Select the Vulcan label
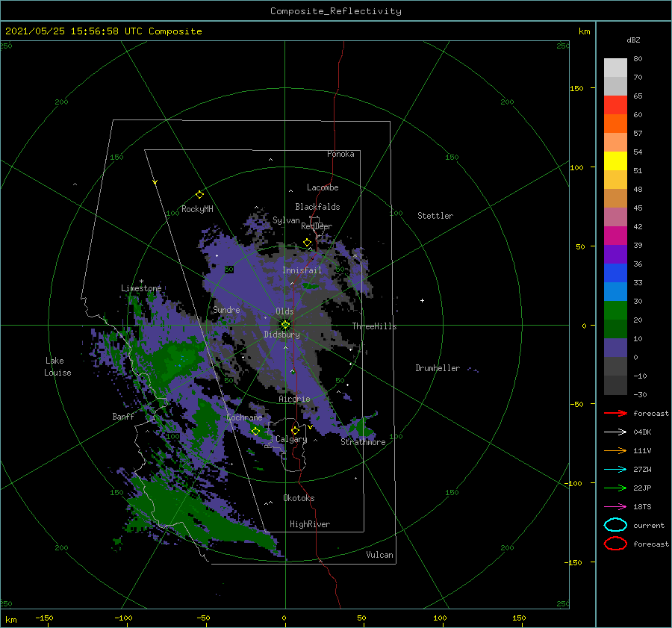The height and width of the screenshot is (628, 672). [x=379, y=555]
